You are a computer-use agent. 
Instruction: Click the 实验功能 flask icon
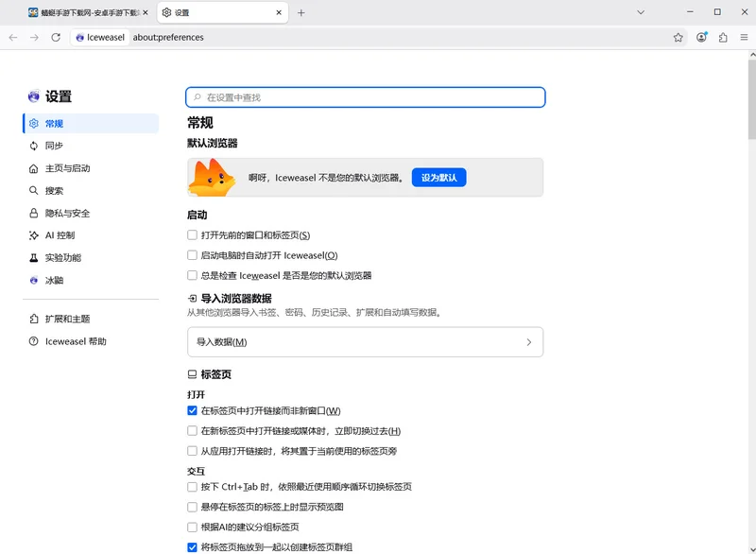(34, 257)
